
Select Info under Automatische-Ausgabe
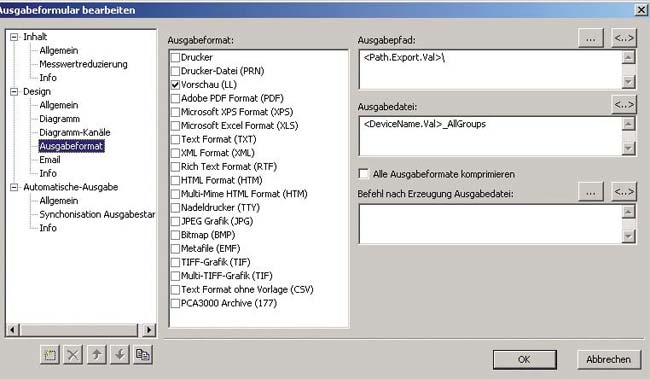(48, 228)
